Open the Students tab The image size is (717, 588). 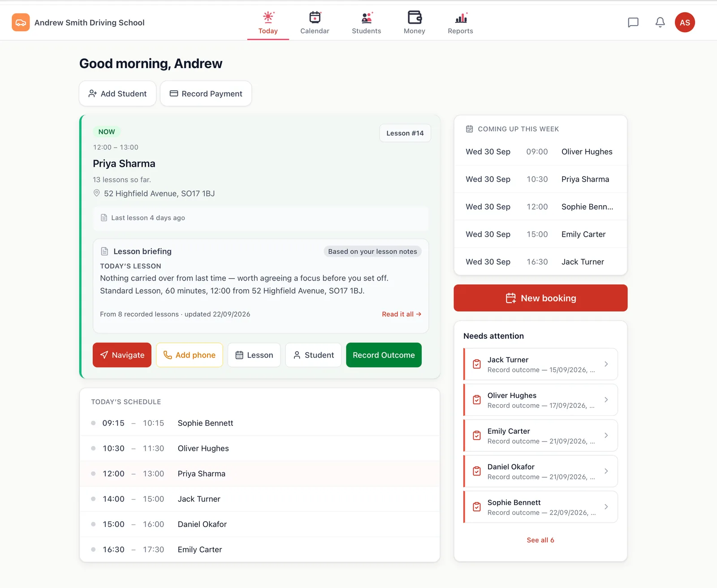click(x=366, y=23)
